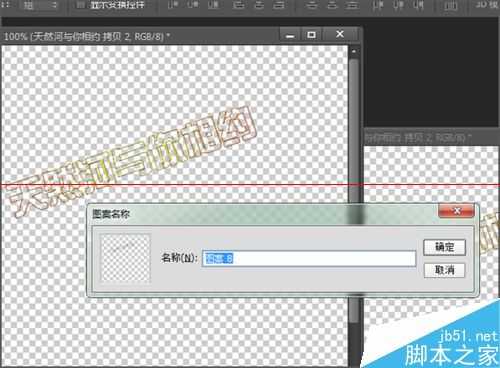Align bottom edges of layers
The image size is (500, 368).
(x=213, y=5)
